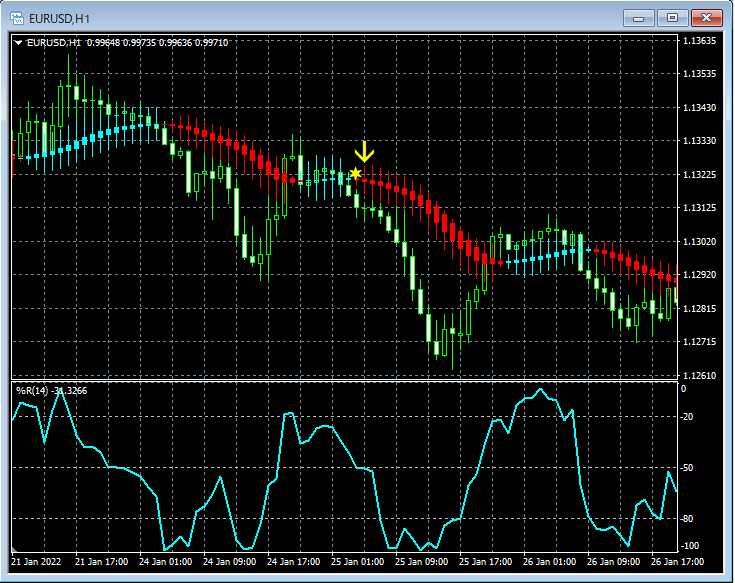Click the 24 Jan 17:00 time label

[293, 561]
